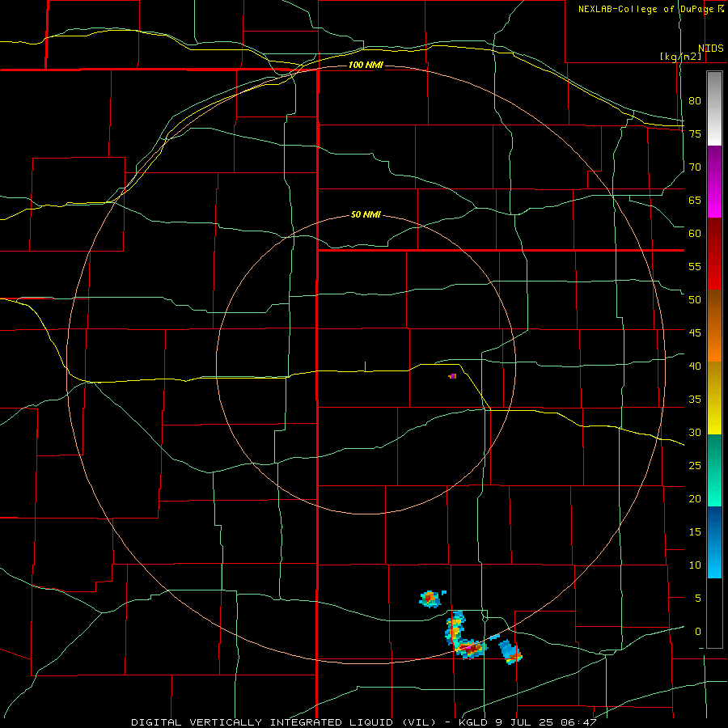Pick the yellow band on color scale
Screen dimensions: 728x728
tap(714, 397)
